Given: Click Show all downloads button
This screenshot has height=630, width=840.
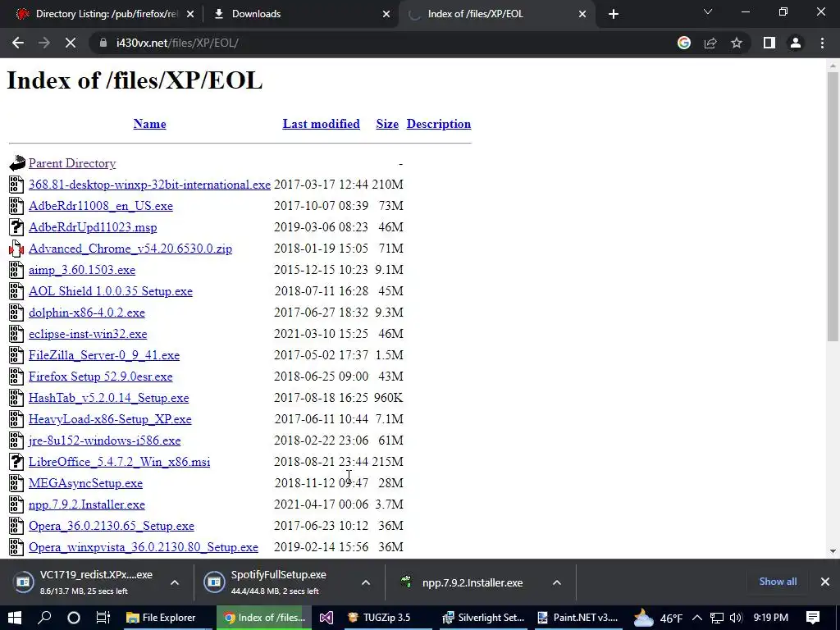Looking at the screenshot, I should 778,582.
